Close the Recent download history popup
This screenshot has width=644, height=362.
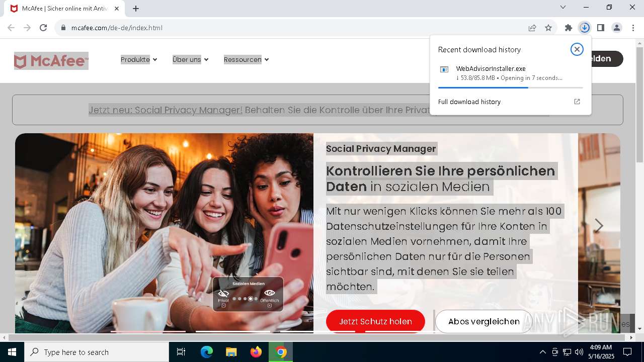(x=577, y=49)
